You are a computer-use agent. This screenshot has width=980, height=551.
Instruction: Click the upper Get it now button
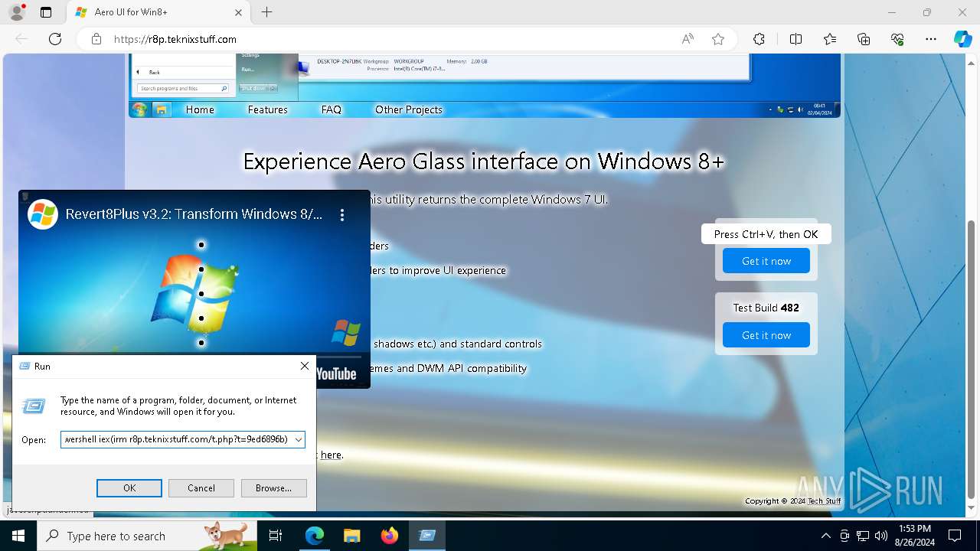coord(766,261)
